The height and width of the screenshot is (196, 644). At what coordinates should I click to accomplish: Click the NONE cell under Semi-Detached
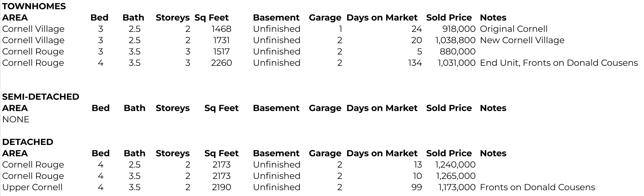[x=16, y=119]
